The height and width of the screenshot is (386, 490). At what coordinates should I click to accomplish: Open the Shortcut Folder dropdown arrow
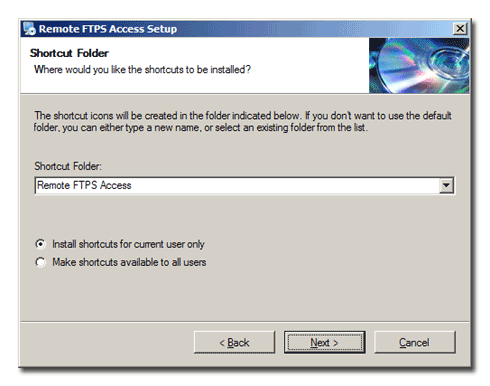point(446,185)
